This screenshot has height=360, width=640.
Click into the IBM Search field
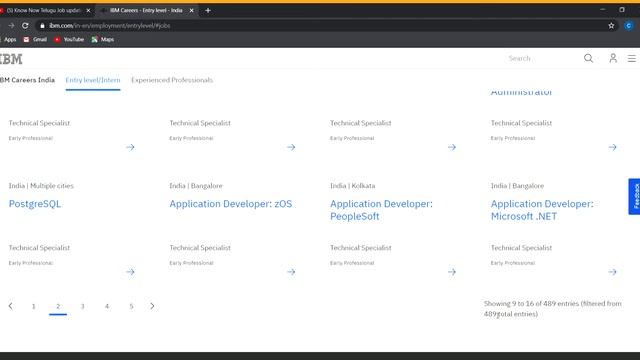click(x=541, y=58)
